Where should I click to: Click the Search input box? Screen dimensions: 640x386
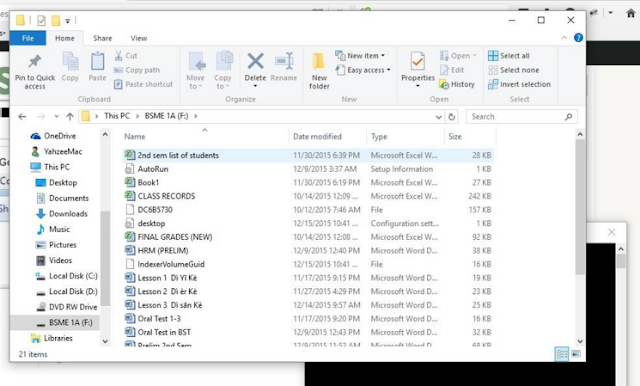[x=522, y=117]
